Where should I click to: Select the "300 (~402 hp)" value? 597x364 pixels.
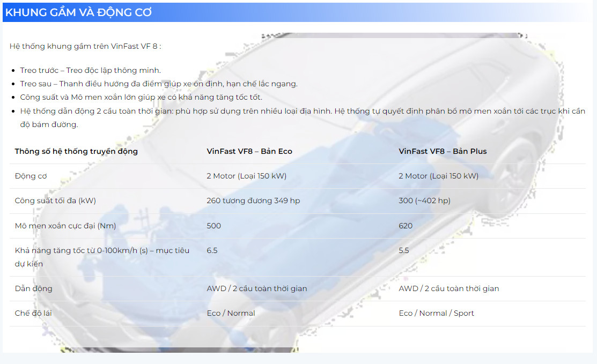pyautogui.click(x=424, y=200)
